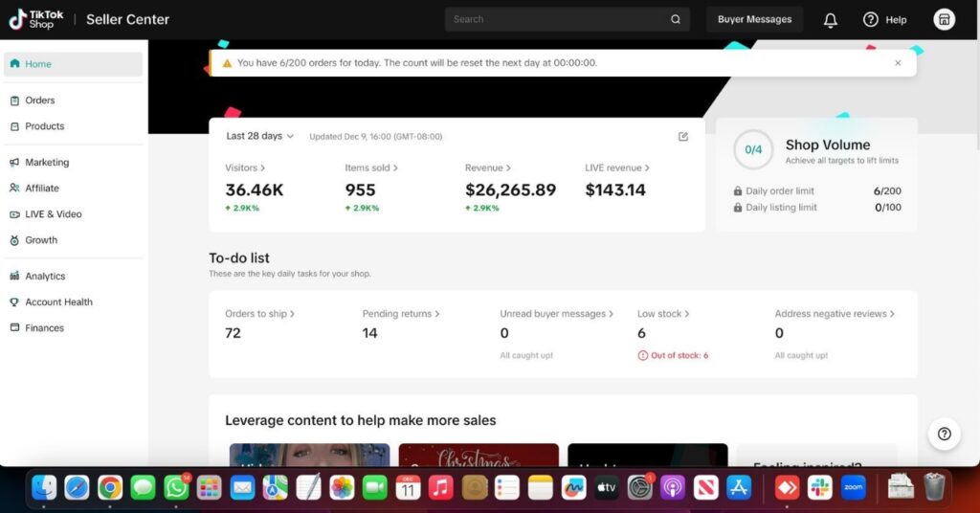Click the TikTok Shop logo
The height and width of the screenshot is (513, 980).
pos(36,19)
